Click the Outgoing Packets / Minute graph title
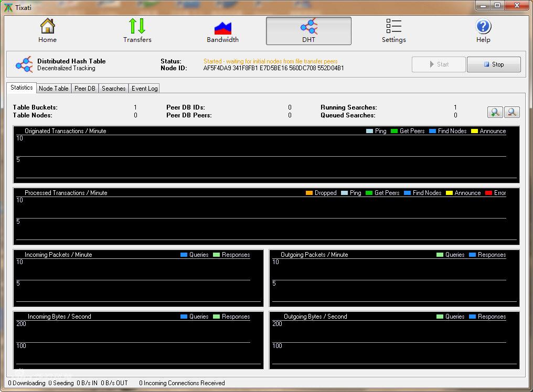 click(314, 255)
